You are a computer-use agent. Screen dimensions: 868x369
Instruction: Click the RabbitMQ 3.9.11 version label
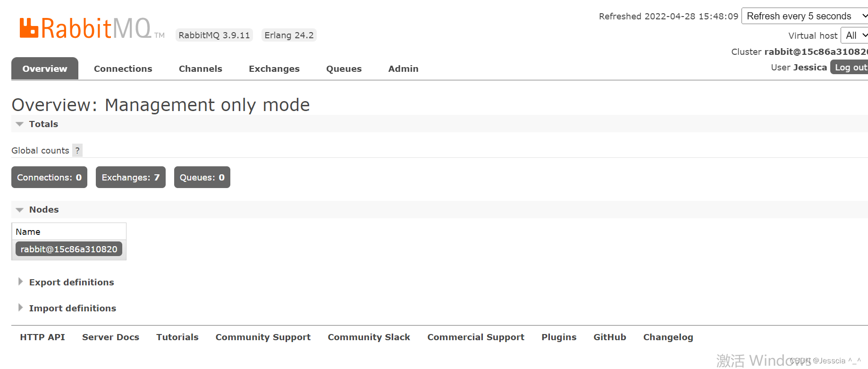214,35
